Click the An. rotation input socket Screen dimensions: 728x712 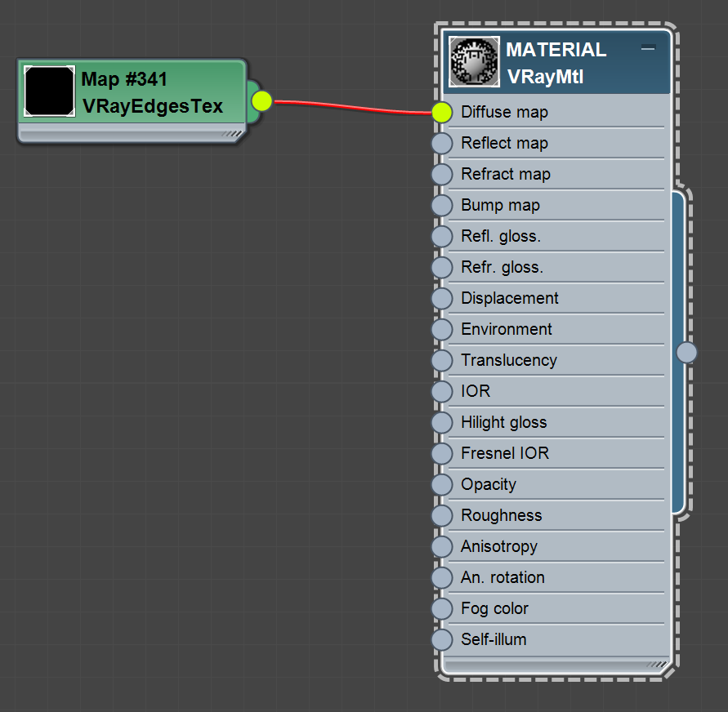(441, 577)
